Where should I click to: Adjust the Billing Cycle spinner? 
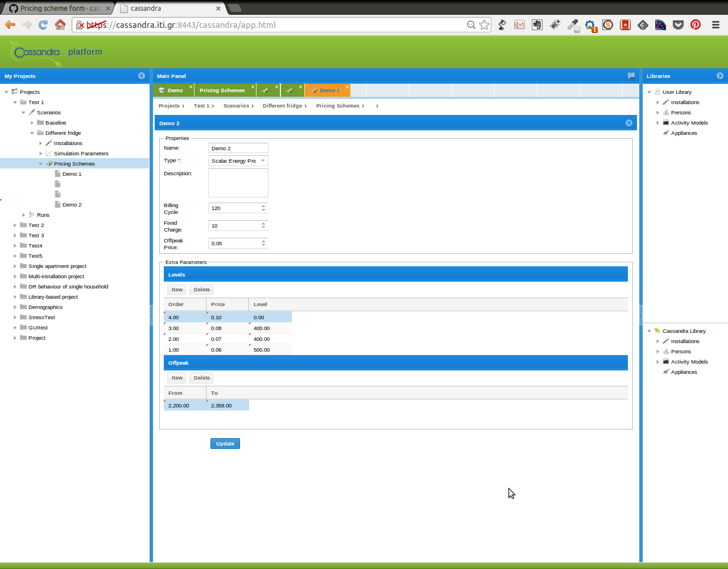coord(263,208)
